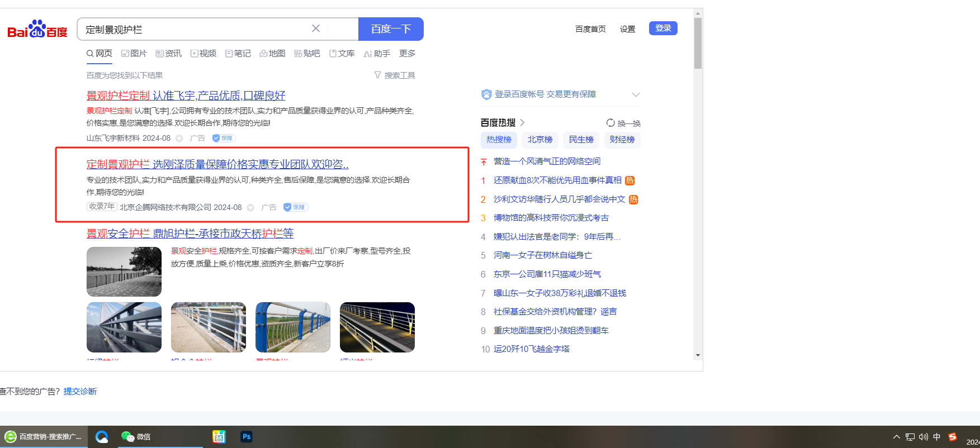
Task: Open hot search 运20歼10飞越金字塔
Action: 532,349
